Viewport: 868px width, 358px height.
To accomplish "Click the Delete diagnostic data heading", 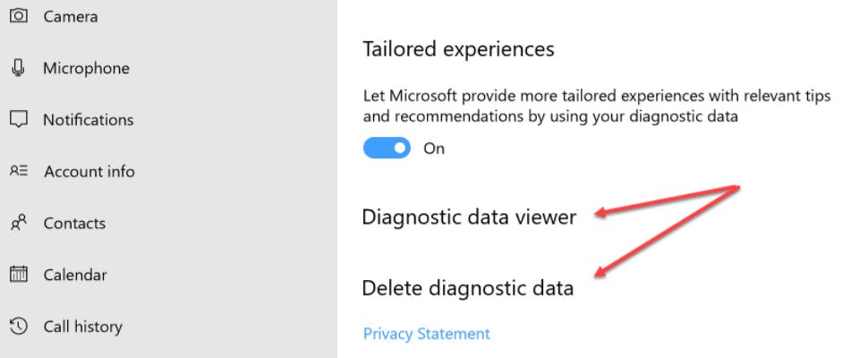I will pos(467,288).
